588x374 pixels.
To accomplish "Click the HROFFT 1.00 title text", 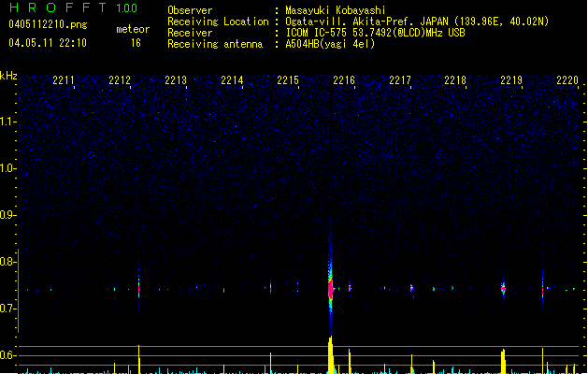I will 73,7.
